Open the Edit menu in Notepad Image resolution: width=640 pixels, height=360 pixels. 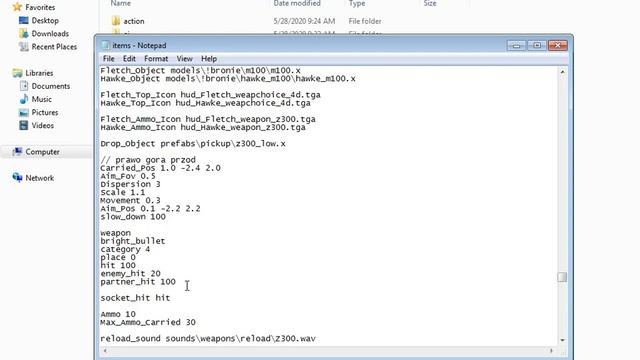129,59
